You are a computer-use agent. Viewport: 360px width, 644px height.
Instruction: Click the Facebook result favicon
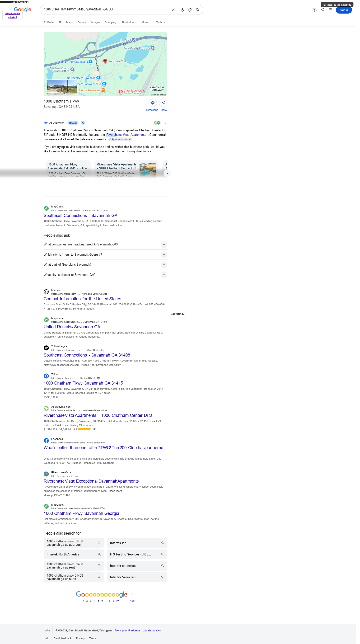(46, 441)
